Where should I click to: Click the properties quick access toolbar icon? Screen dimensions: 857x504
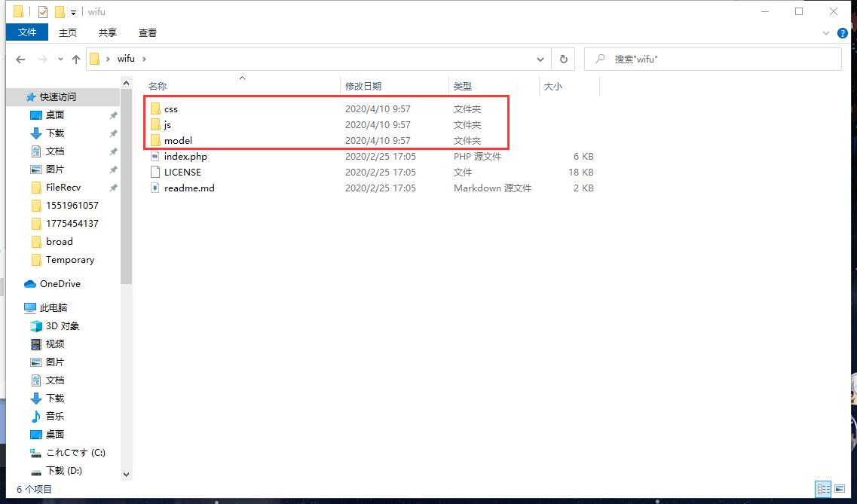coord(43,11)
